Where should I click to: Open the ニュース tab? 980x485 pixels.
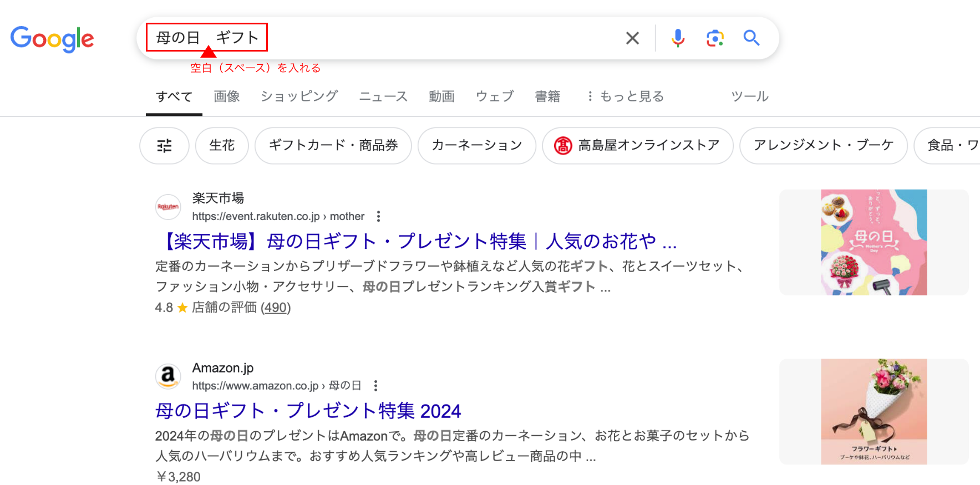(x=383, y=96)
